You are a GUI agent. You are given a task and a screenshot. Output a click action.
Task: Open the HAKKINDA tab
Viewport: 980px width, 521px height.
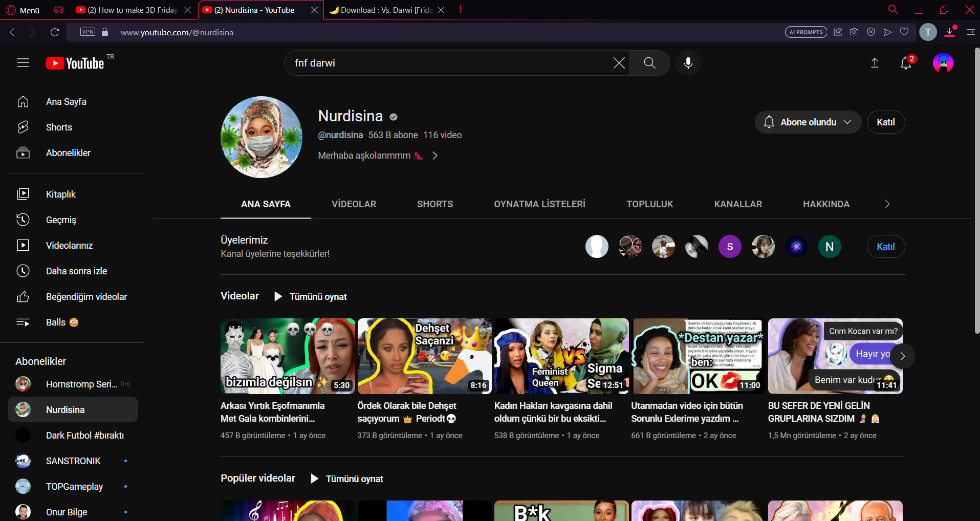pos(826,204)
